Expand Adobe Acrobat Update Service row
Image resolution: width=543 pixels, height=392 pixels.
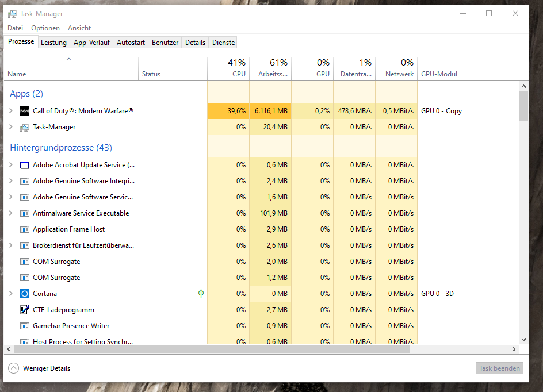[11, 165]
